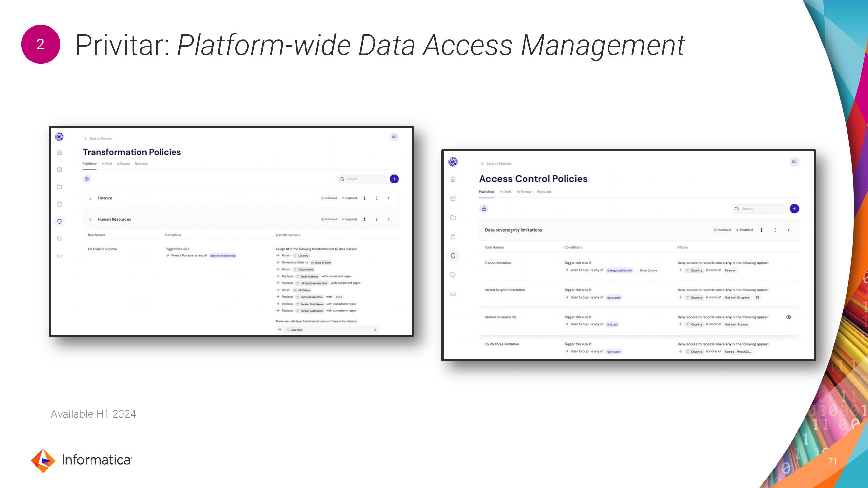Focus Search field in Transformation Policies window
The height and width of the screenshot is (488, 868).
[362, 179]
